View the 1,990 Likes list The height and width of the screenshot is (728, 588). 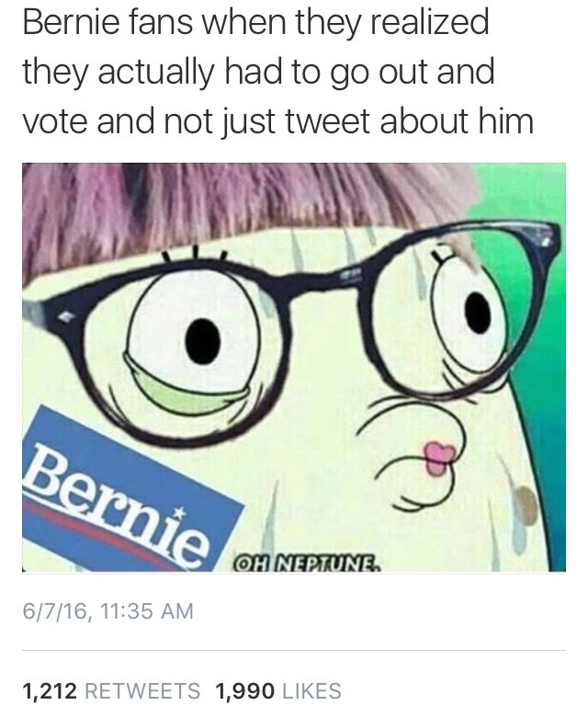click(x=278, y=690)
